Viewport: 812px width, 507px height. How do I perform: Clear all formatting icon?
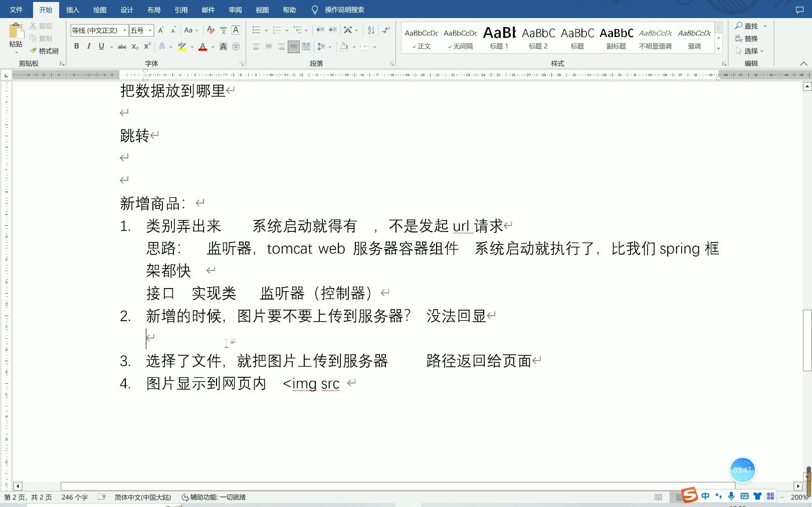point(211,30)
